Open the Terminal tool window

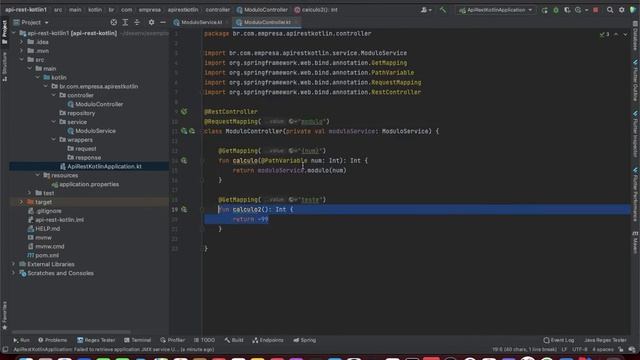tap(138, 340)
